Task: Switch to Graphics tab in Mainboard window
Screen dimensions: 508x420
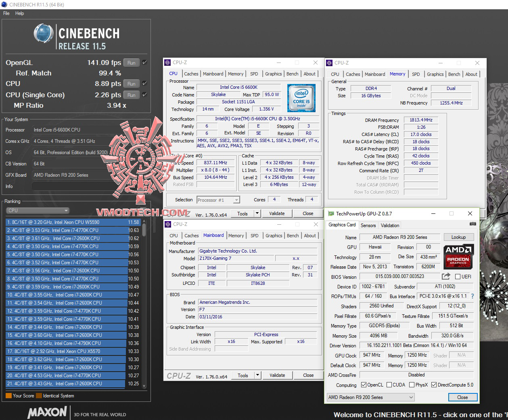Action: 274,236
